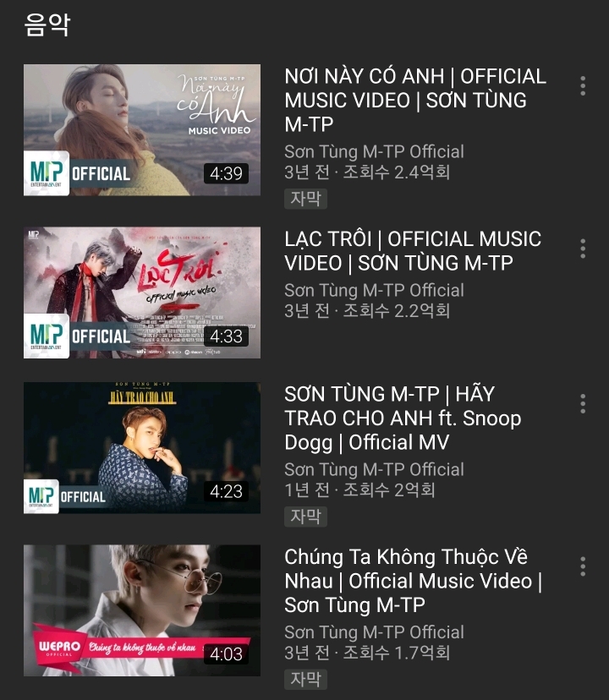The width and height of the screenshot is (609, 700).
Task: Open Sơn Tùng M-TP Official channel under Lạc Trôi
Action: click(x=375, y=291)
